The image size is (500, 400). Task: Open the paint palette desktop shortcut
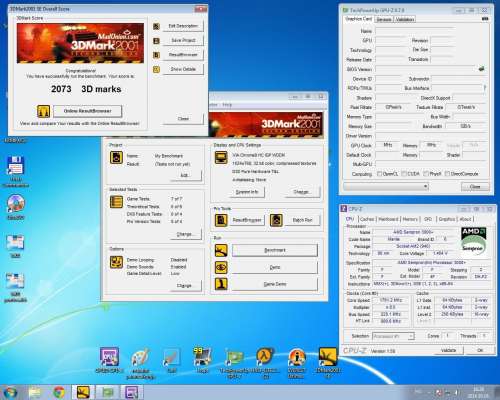click(x=140, y=363)
